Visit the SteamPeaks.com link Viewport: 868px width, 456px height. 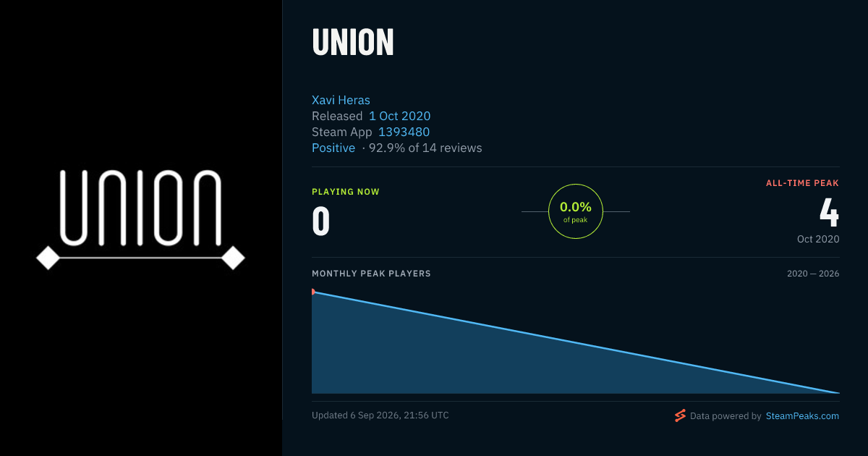802,416
